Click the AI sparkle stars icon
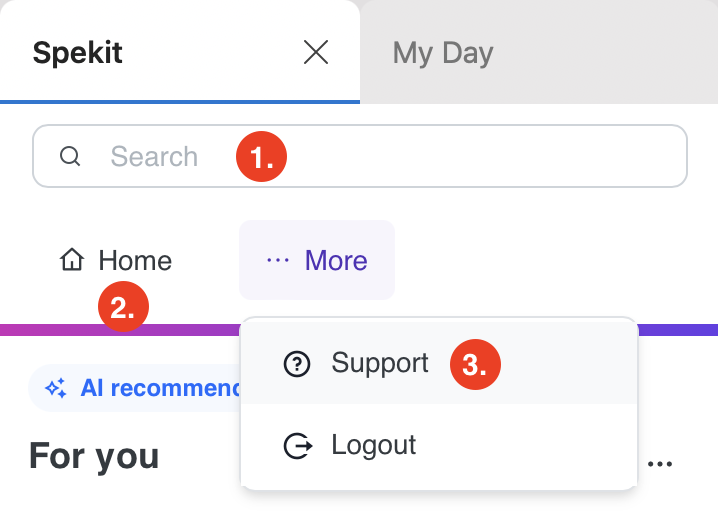Viewport: 718px width, 518px height. 56,388
